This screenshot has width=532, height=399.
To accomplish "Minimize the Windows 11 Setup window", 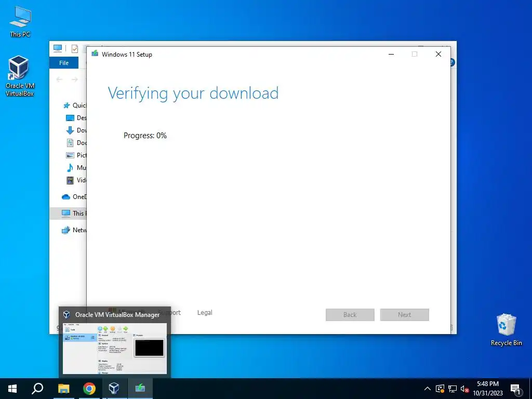I will [x=391, y=54].
